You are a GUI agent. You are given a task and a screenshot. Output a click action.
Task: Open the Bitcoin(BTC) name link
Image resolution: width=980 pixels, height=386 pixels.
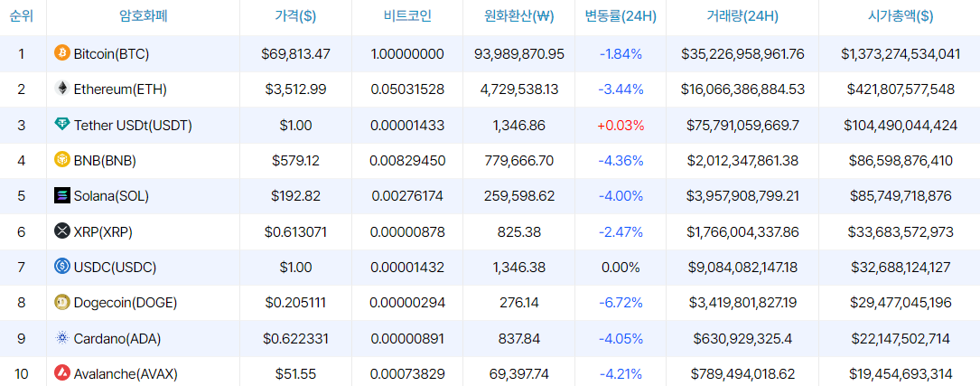tap(111, 54)
